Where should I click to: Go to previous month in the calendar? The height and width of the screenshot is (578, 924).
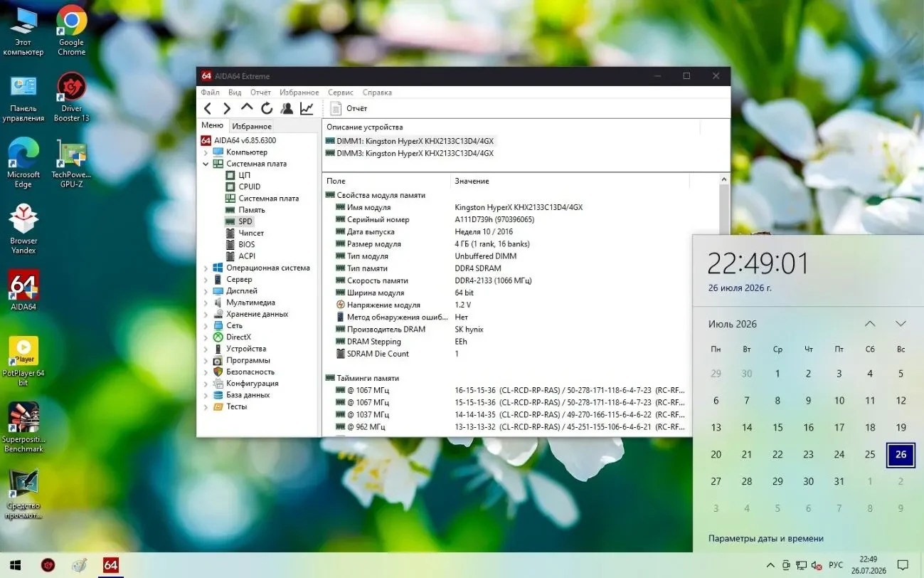pyautogui.click(x=870, y=324)
